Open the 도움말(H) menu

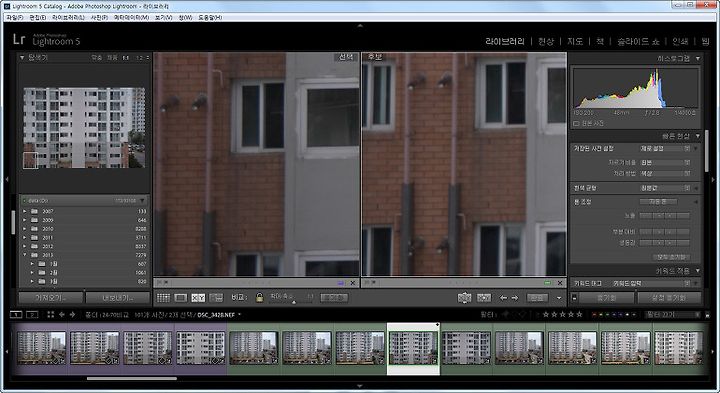(x=210, y=17)
